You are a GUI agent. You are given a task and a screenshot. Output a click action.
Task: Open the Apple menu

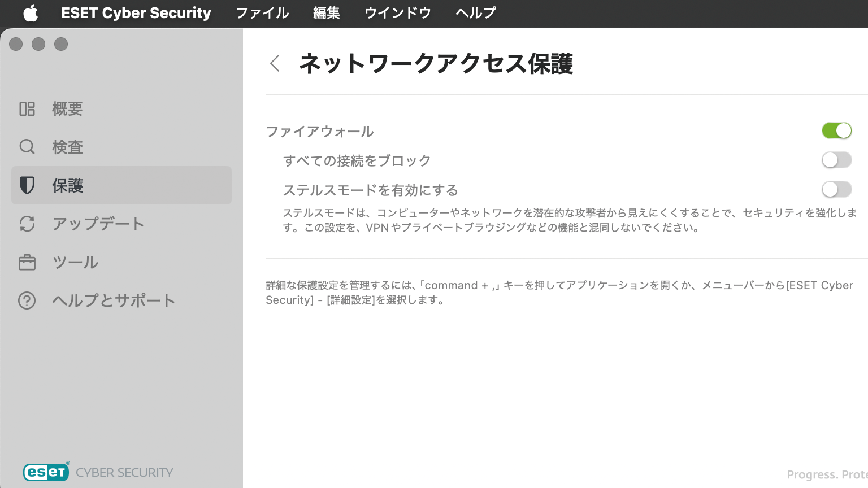(x=31, y=13)
